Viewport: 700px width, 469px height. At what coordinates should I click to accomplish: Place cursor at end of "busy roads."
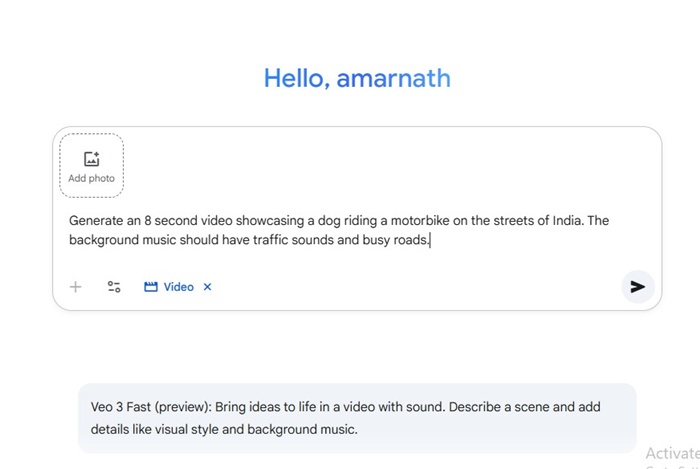click(x=430, y=240)
